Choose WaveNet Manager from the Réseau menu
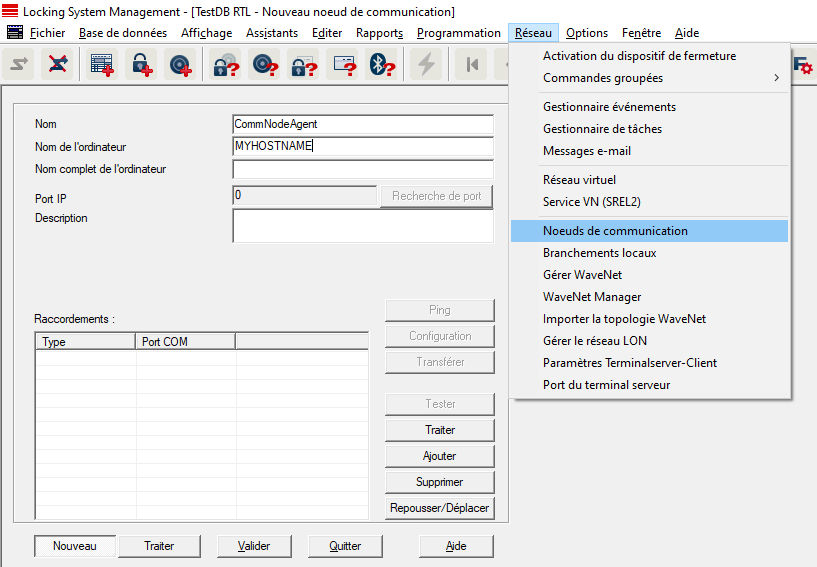 [x=592, y=297]
